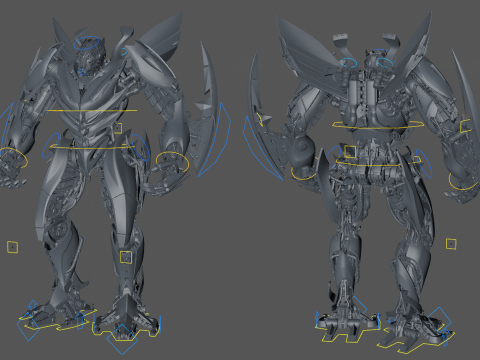480x360 pixels.
Task: Select yellow wrist ring on back-view robot's right hand
Action: coord(463,182)
